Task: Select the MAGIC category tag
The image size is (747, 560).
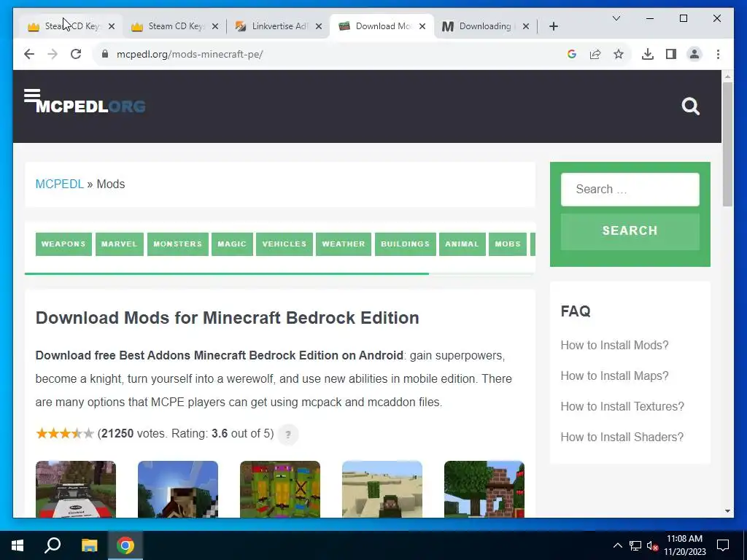Action: (232, 244)
